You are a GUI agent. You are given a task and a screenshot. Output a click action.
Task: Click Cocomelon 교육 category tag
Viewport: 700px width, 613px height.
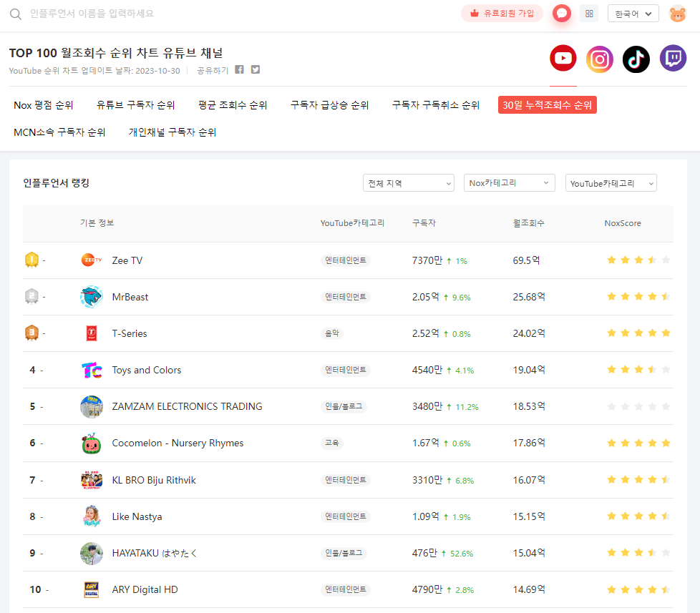[x=331, y=443]
